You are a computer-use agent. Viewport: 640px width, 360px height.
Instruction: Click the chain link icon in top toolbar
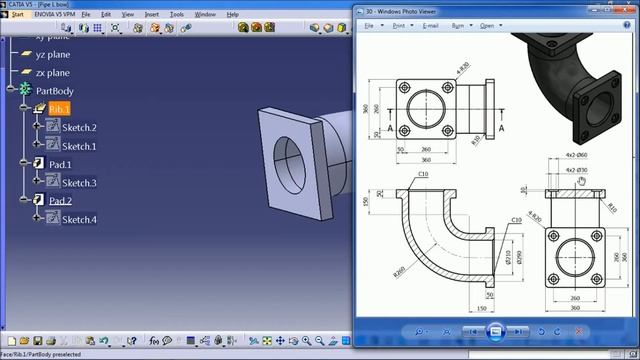coord(186,28)
